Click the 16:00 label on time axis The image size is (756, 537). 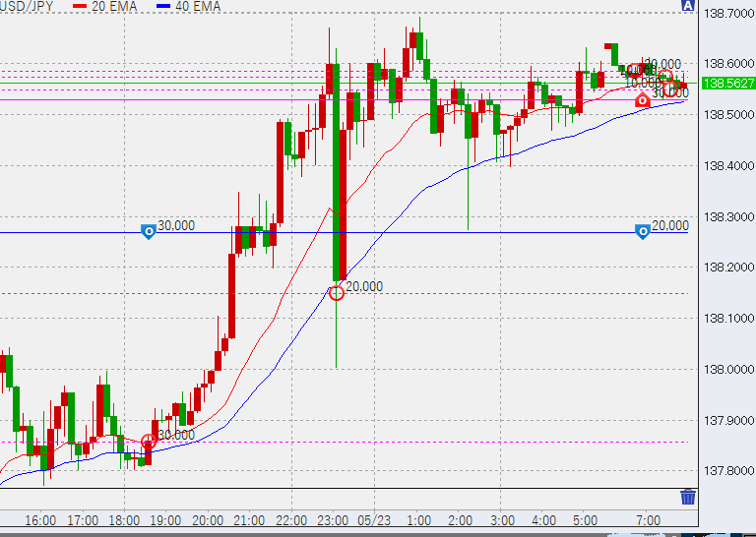click(x=40, y=519)
